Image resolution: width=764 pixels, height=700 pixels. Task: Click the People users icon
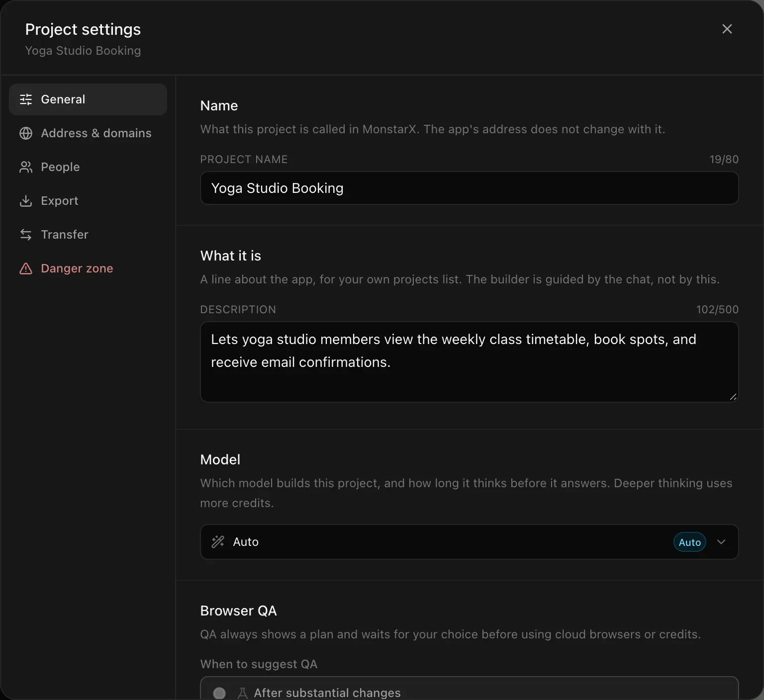[x=26, y=167]
